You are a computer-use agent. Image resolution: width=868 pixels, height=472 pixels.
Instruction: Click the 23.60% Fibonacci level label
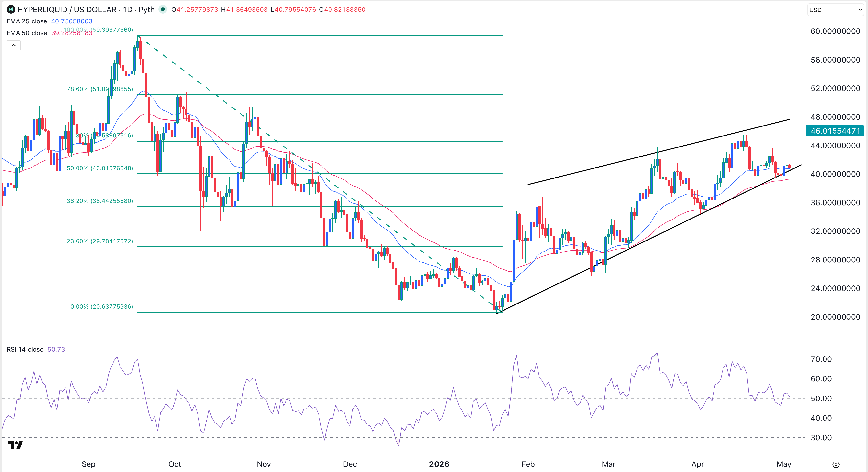(100, 241)
